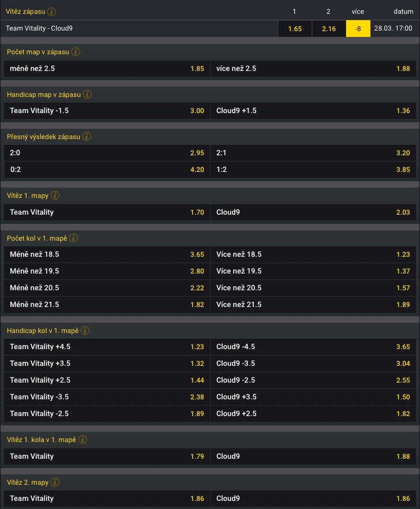Show info for Přesný výsledek zápasu

point(87,137)
